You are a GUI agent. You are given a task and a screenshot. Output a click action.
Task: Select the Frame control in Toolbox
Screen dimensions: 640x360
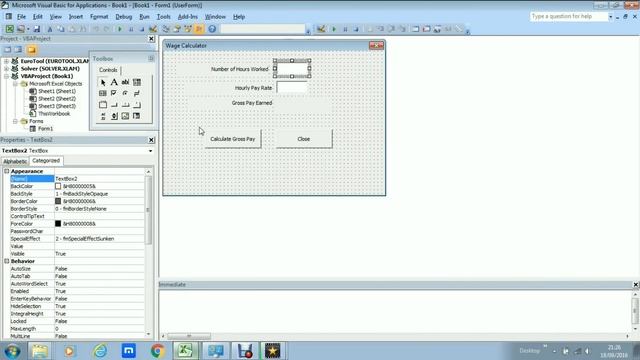tap(103, 105)
